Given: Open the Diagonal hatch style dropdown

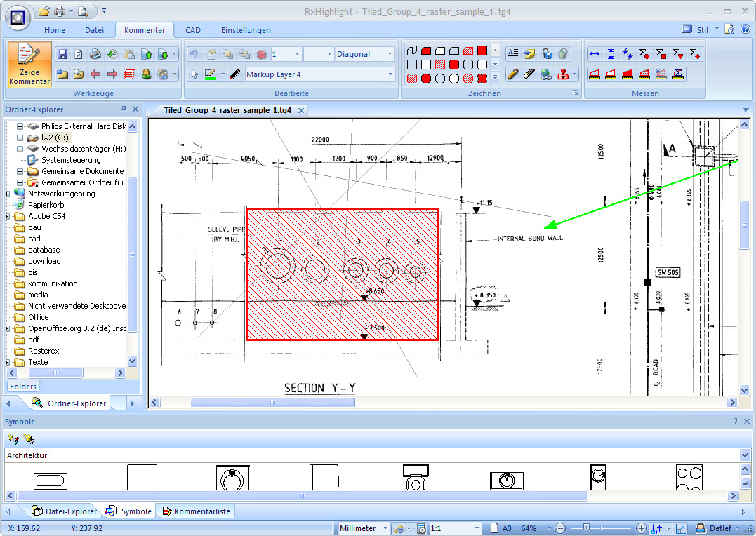Looking at the screenshot, I should (389, 54).
